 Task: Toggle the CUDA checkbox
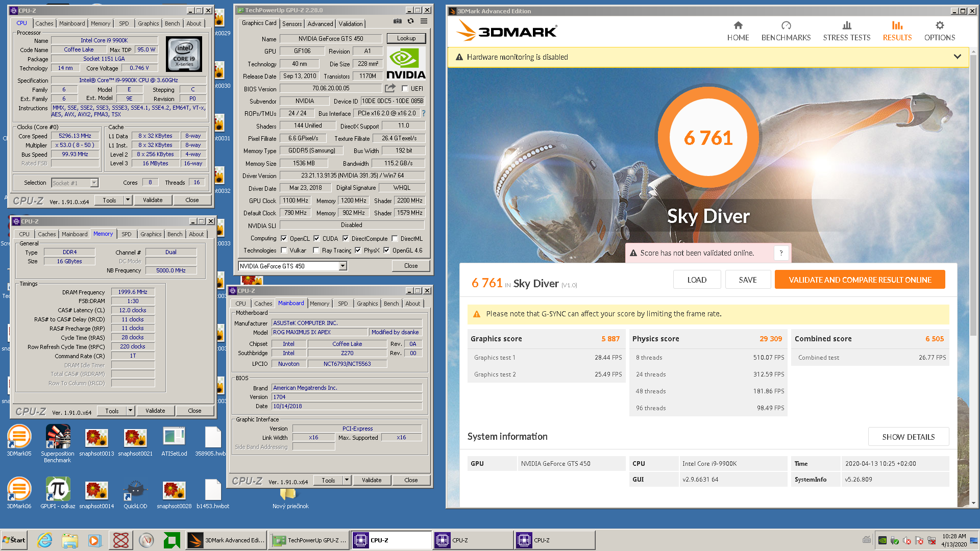coord(316,238)
